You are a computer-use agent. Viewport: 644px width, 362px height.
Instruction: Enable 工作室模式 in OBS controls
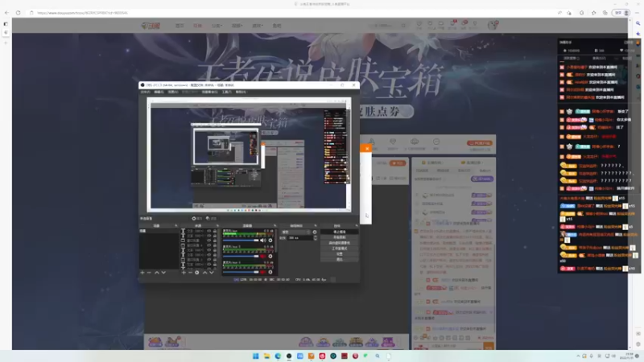(x=339, y=249)
